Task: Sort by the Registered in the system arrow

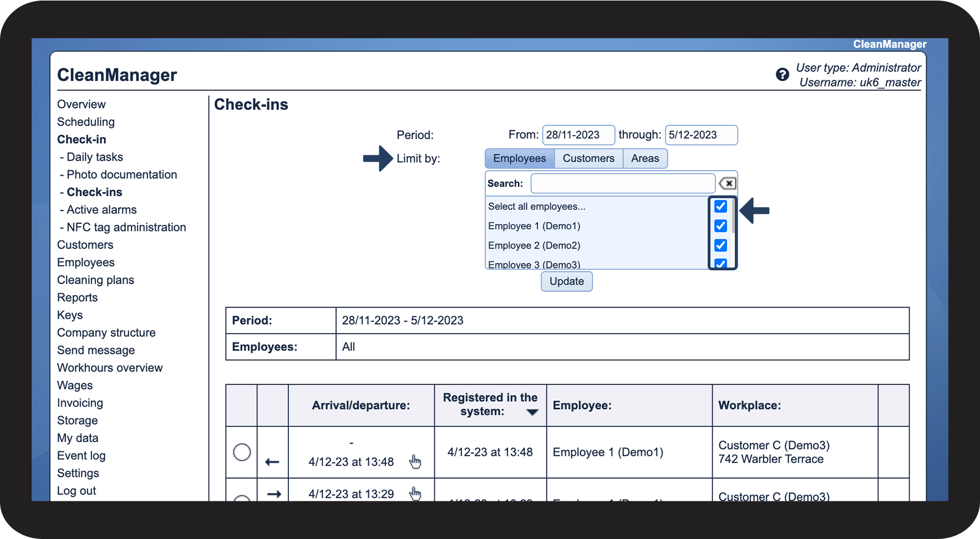Action: pyautogui.click(x=532, y=412)
